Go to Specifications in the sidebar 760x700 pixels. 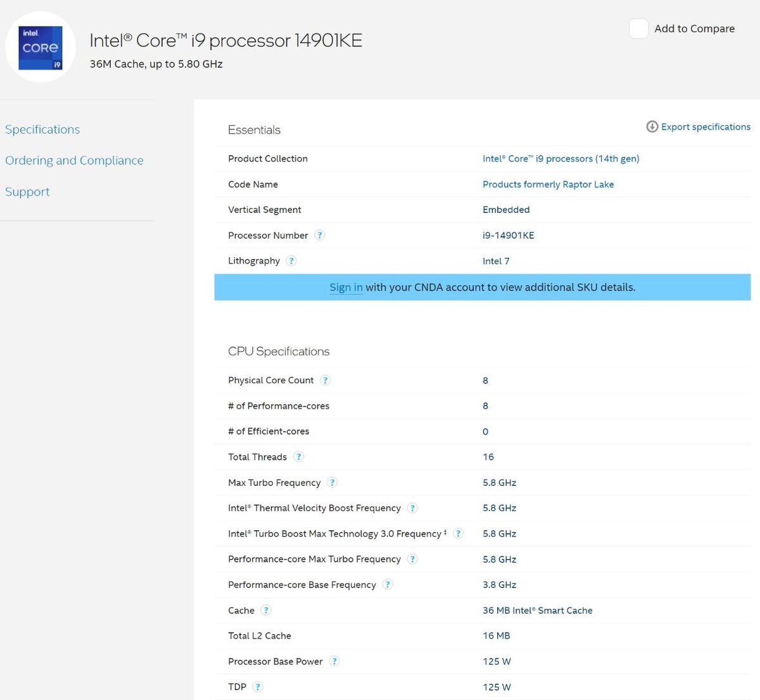tap(42, 129)
